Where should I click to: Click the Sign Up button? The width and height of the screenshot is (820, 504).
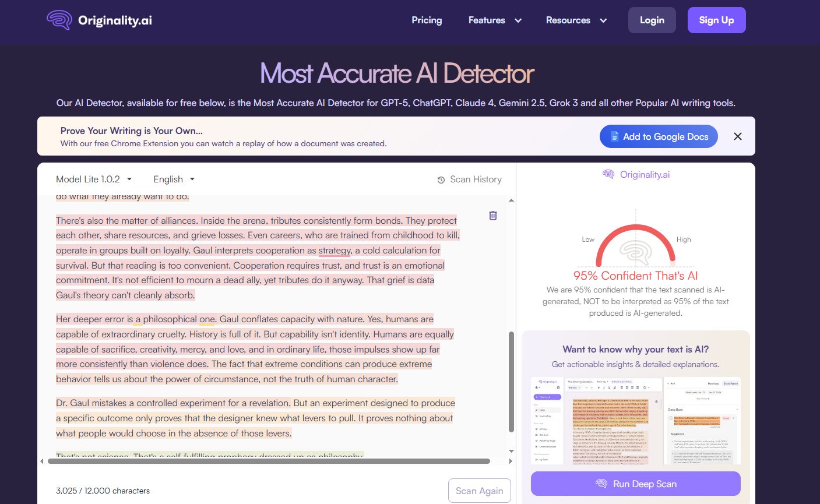tap(716, 20)
